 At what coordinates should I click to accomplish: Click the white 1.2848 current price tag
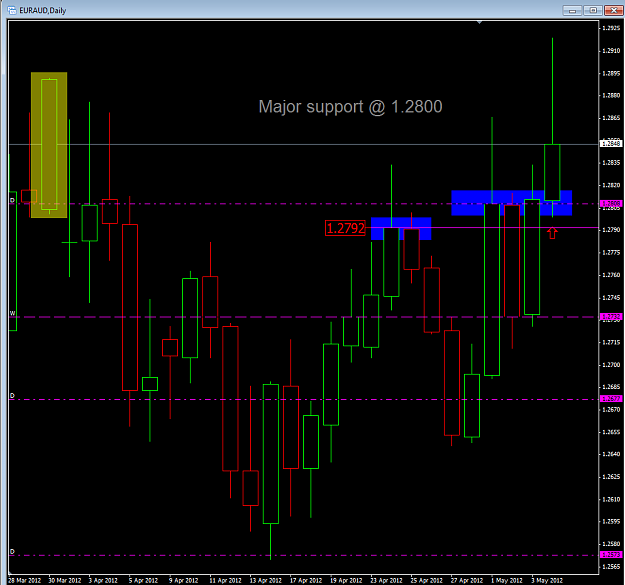point(611,143)
